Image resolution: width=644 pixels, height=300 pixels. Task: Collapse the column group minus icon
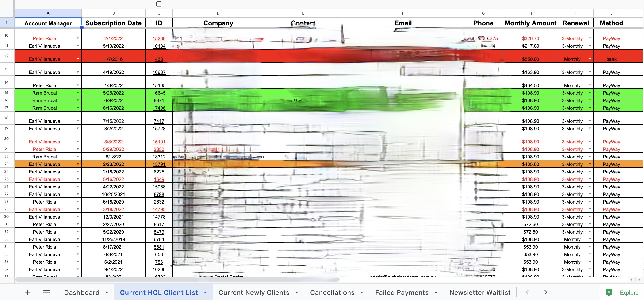tap(159, 4)
